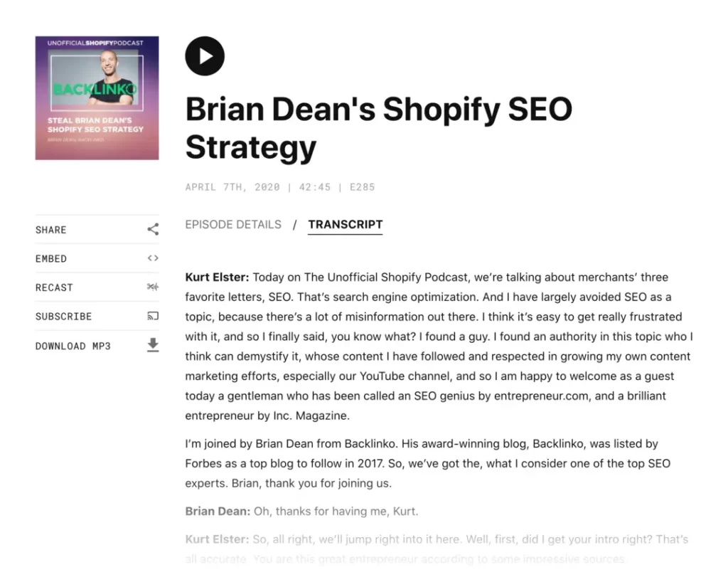Open the Episode Details tab
The height and width of the screenshot is (577, 728).
click(x=233, y=224)
